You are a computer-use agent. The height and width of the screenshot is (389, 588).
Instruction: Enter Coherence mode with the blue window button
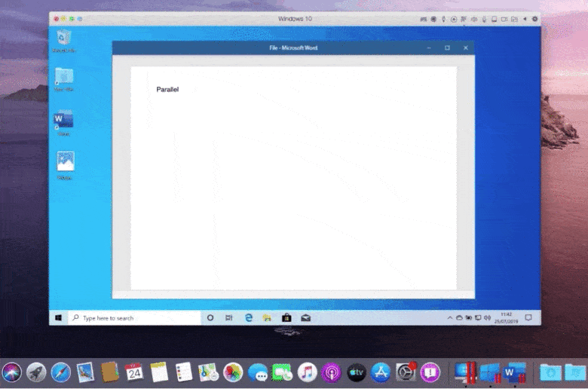pos(79,19)
